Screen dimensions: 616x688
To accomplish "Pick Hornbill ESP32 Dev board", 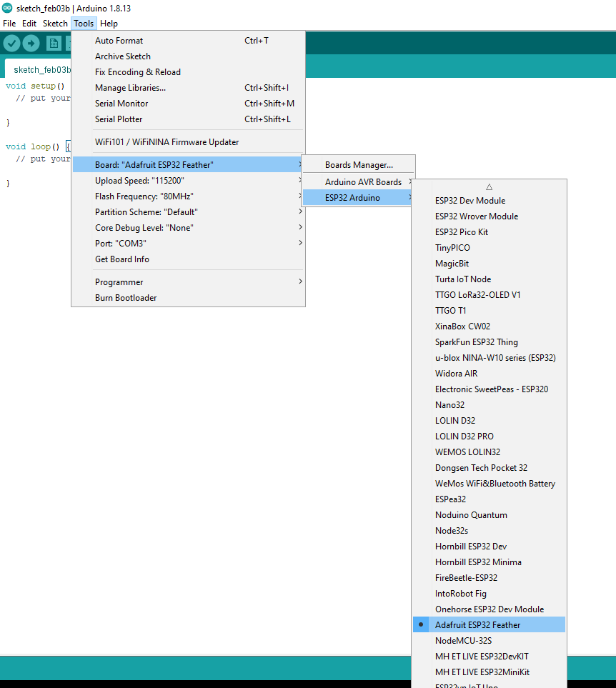I will coord(490,547).
